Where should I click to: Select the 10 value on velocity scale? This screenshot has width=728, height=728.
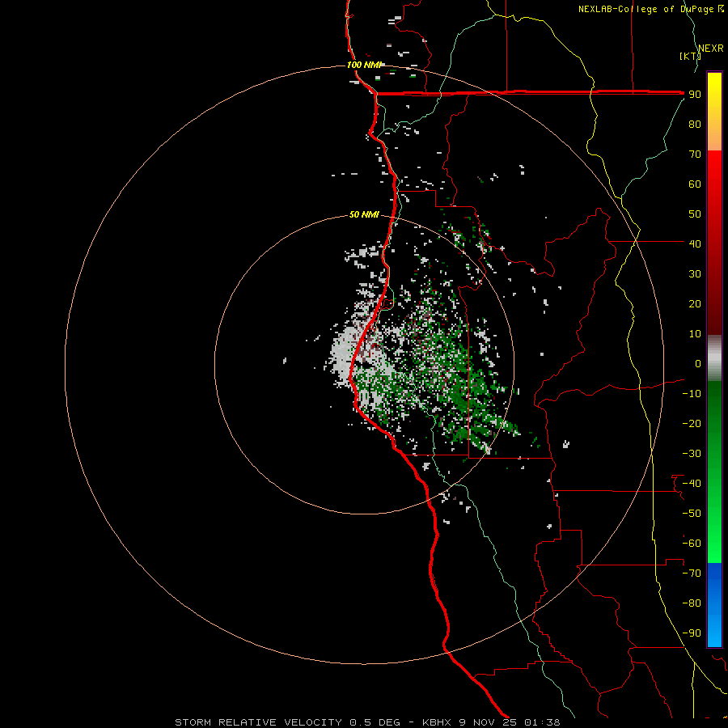tap(695, 334)
